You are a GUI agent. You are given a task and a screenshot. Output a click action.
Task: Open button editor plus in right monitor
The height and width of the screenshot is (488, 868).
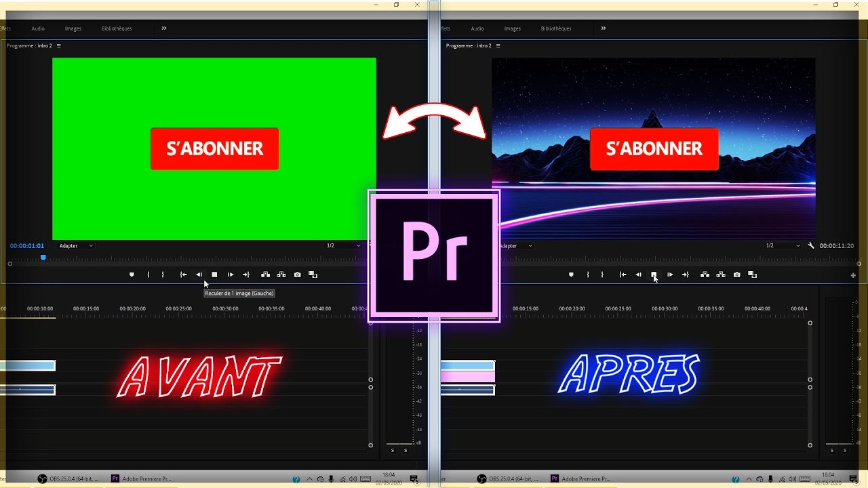click(x=853, y=275)
